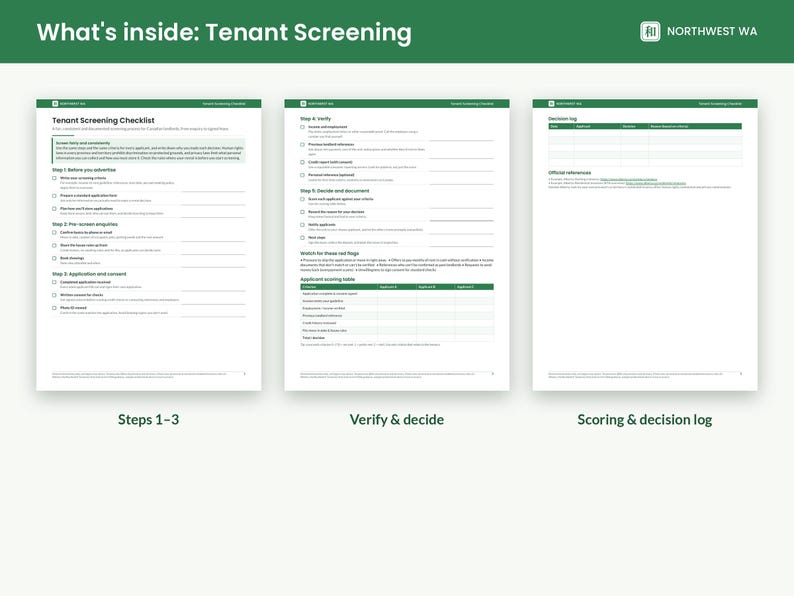Check the 'Next steps' box
The width and height of the screenshot is (794, 596).
(x=302, y=237)
